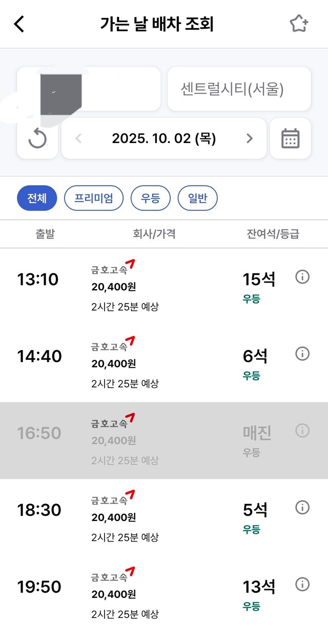
Task: Go to previous date with left chevron
Action: click(78, 138)
